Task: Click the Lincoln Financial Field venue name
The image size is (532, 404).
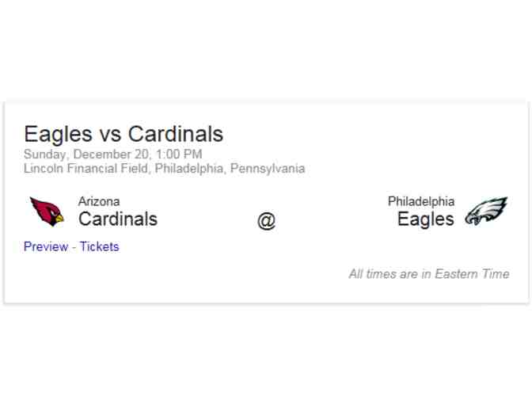Action: pyautogui.click(x=85, y=168)
